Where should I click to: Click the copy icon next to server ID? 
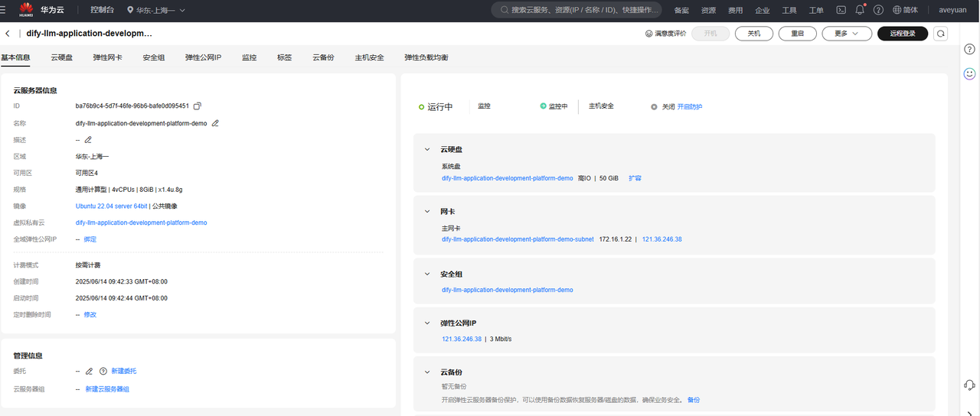198,106
